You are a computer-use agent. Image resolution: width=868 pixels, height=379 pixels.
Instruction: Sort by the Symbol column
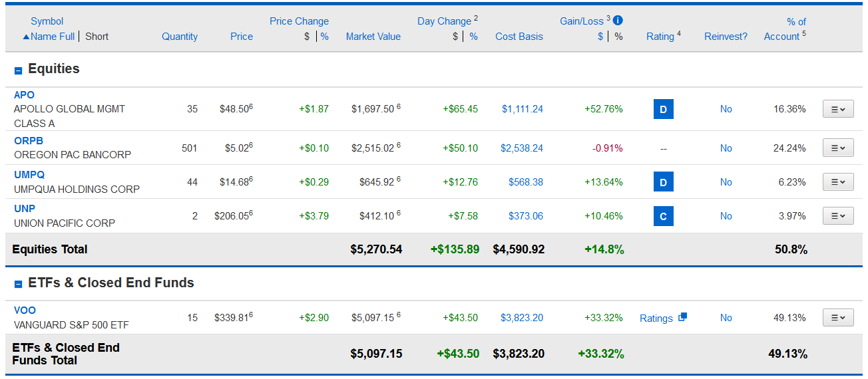[x=47, y=21]
